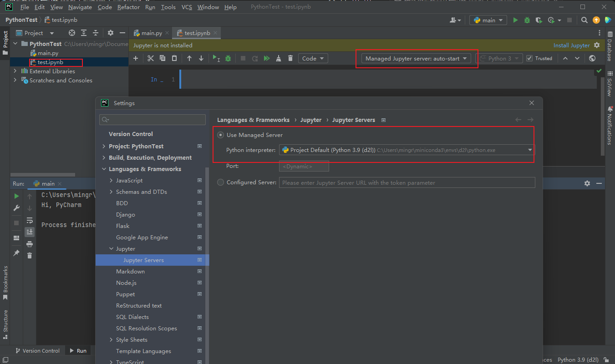Viewport: 615px width, 364px height.
Task: Collapse Languages & Frameworks node
Action: [x=104, y=169]
